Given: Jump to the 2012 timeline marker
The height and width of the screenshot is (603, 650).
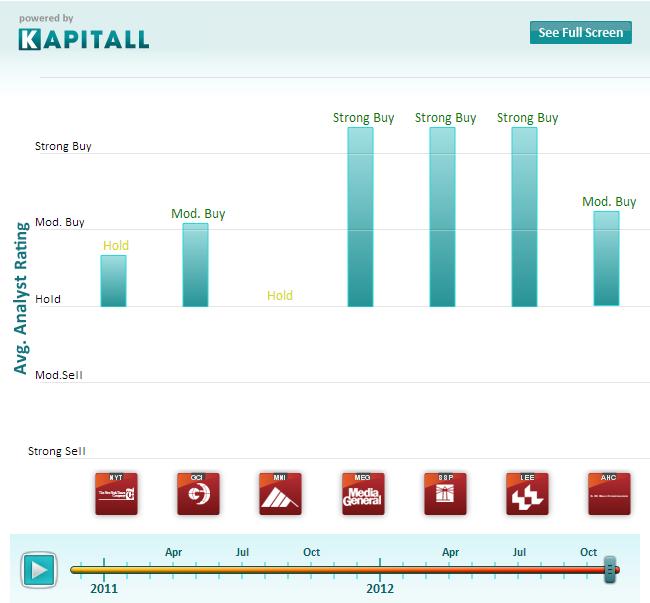Looking at the screenshot, I should click(x=380, y=588).
